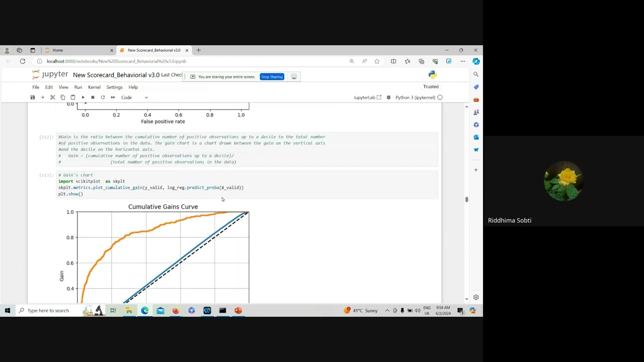Copy the selected cell from the notebook toolbar
644x362 pixels.
click(63, 98)
